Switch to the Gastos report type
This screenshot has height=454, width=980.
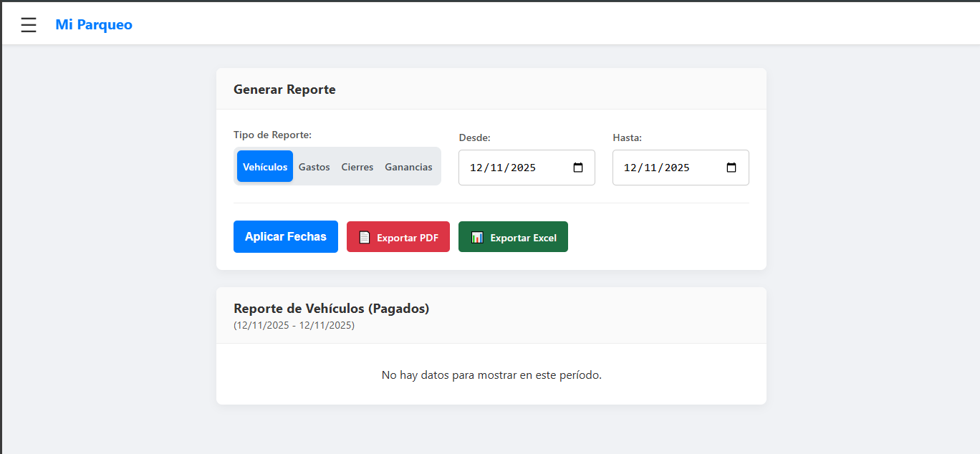coord(314,166)
